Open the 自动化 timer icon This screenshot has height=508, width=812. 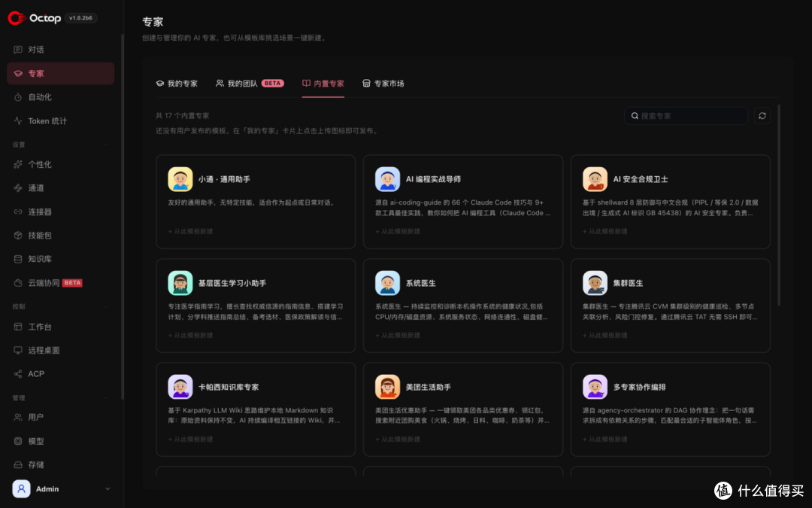click(x=18, y=97)
